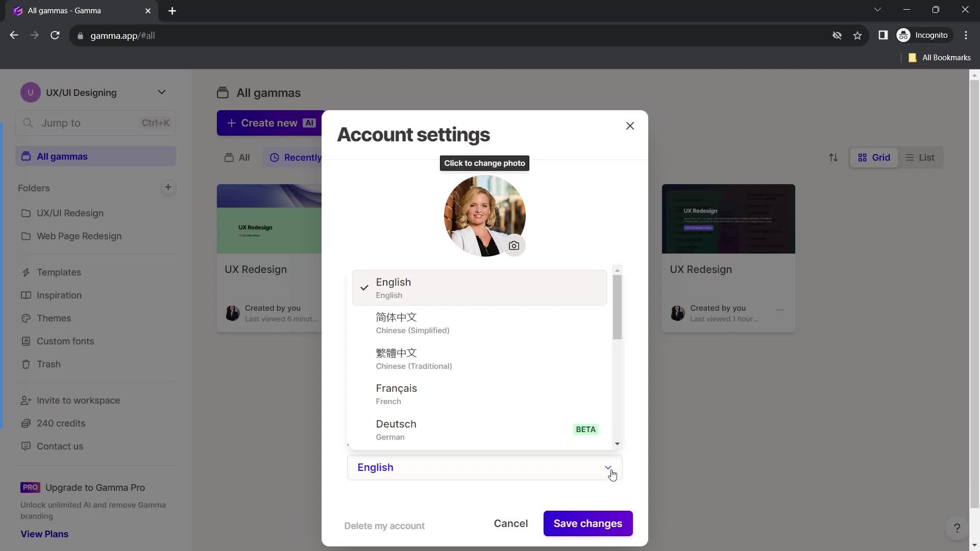Screen dimensions: 980x551
Task: Click the Grid view icon
Action: pyautogui.click(x=863, y=158)
